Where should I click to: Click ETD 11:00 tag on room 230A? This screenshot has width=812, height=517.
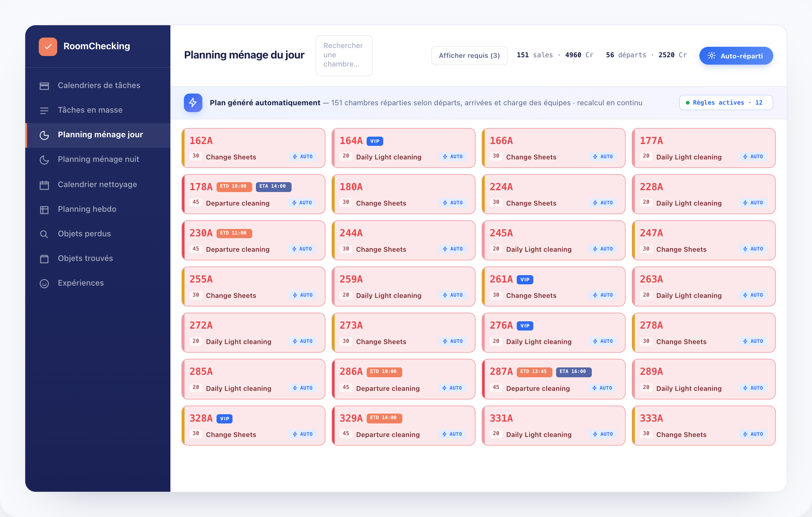(234, 233)
